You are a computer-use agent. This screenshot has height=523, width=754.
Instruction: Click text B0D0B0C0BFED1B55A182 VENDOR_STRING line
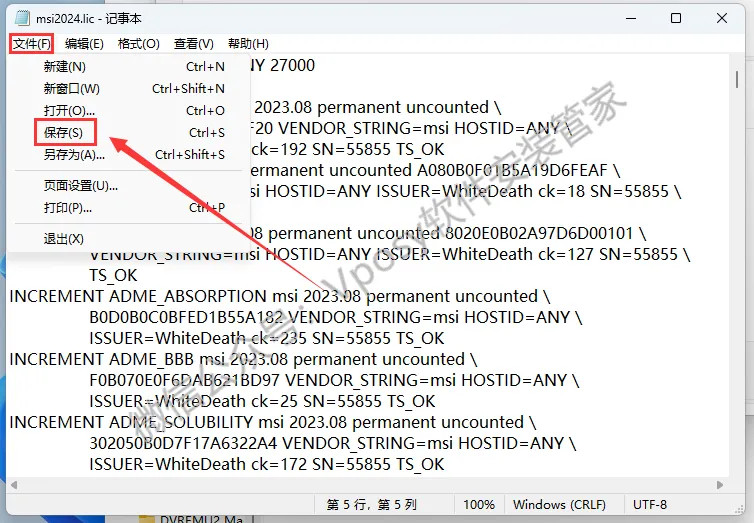(336, 317)
